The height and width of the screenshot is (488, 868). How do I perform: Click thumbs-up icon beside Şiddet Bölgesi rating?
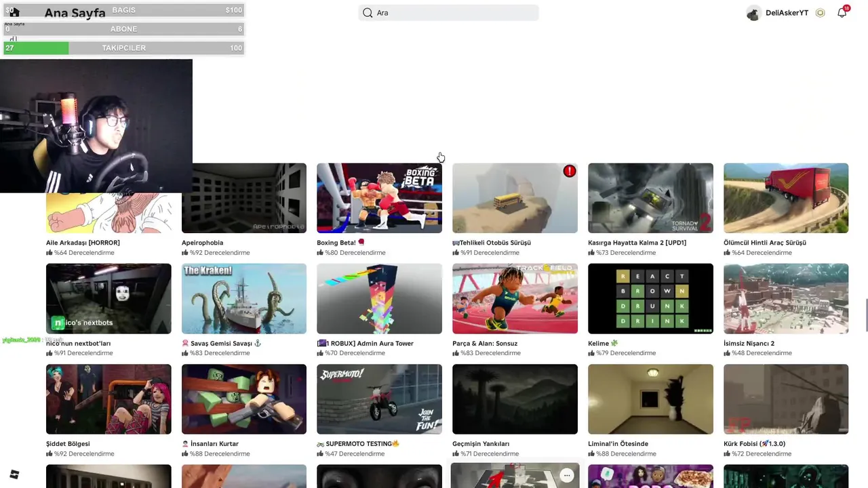[50, 454]
